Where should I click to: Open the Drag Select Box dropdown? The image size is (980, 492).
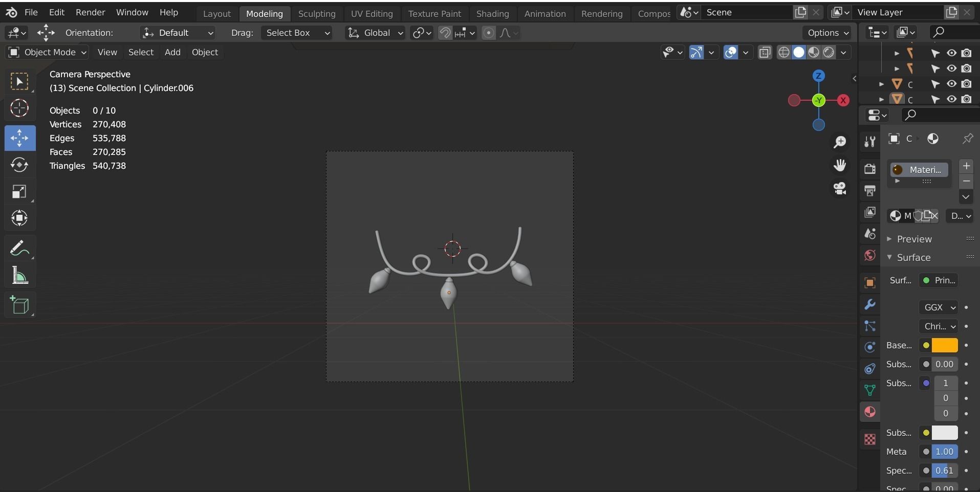tap(297, 33)
